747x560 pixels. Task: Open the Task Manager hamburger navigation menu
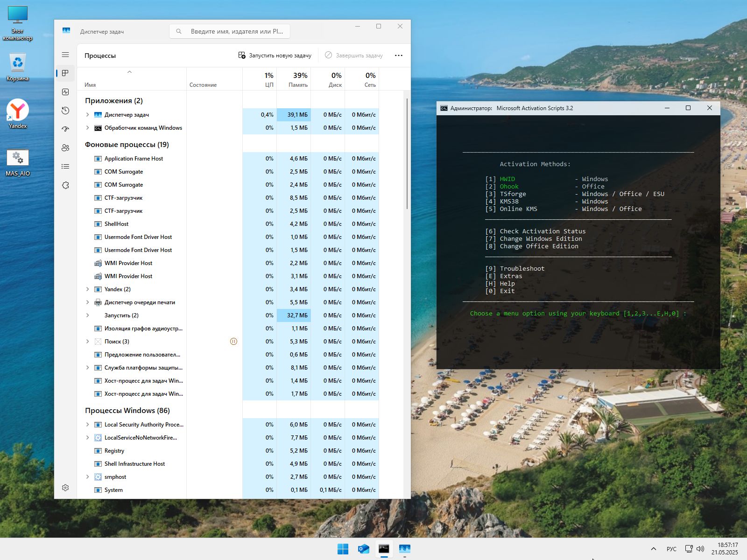click(65, 55)
